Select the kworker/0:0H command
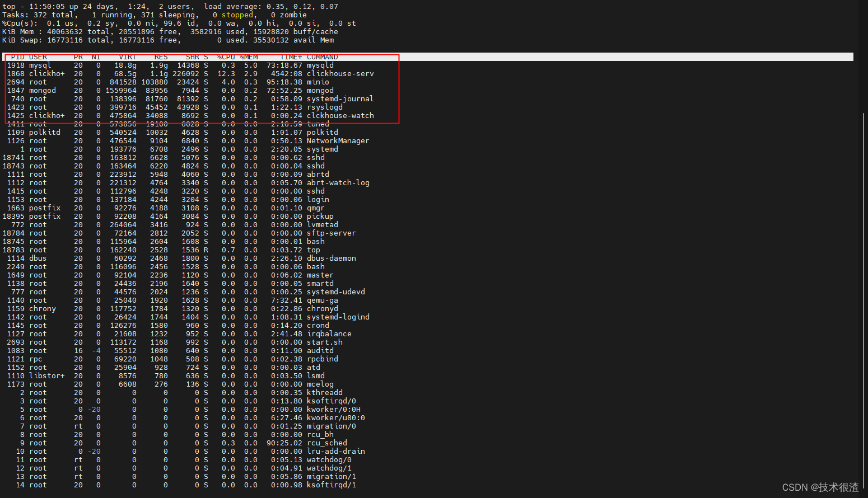The width and height of the screenshot is (868, 498). (334, 410)
